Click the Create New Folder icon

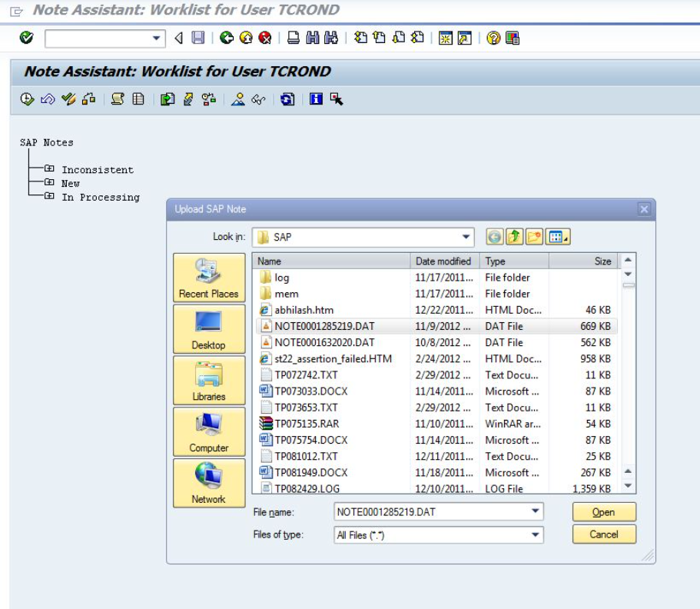pos(534,237)
